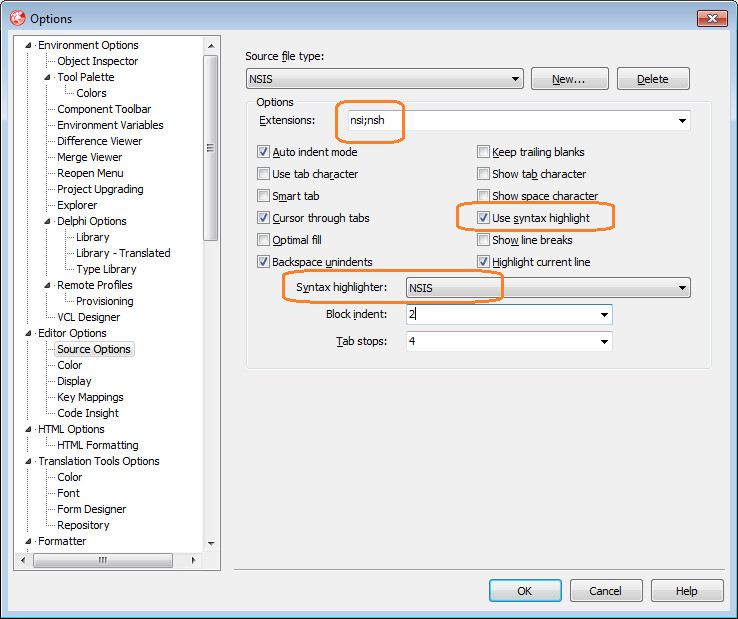Collapse the HTML Options tree node

[x=28, y=429]
